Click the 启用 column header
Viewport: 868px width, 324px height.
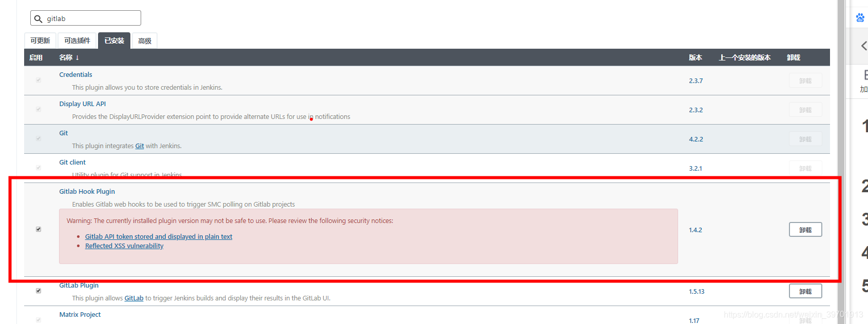[x=36, y=57]
